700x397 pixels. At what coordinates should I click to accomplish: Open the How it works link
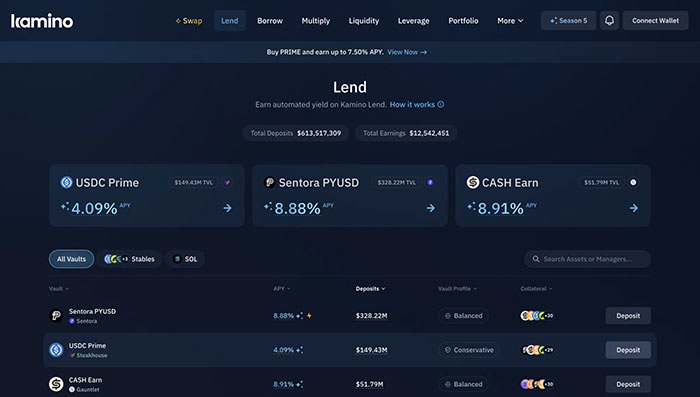pos(417,104)
